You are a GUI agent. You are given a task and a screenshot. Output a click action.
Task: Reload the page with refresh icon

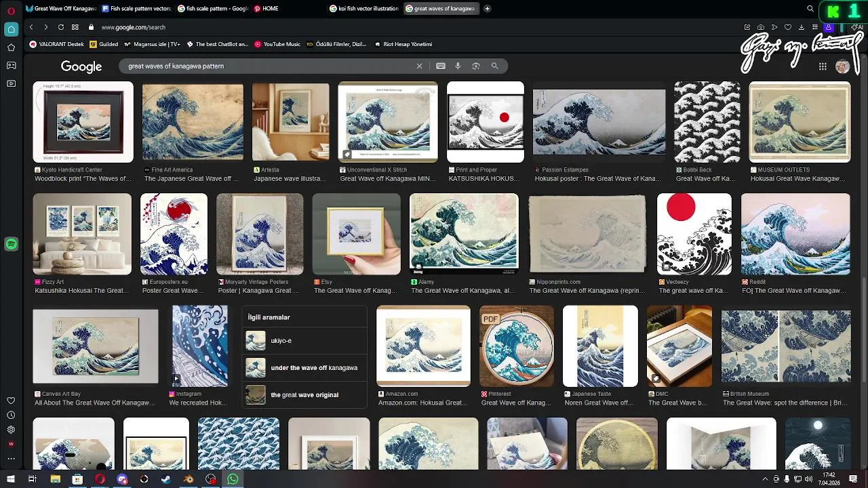click(x=61, y=27)
